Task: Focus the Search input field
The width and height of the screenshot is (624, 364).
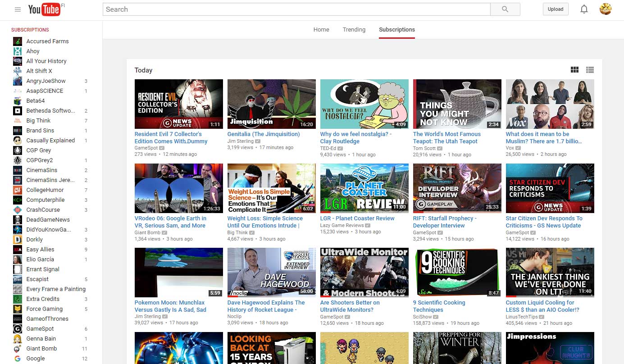Action: 296,9
